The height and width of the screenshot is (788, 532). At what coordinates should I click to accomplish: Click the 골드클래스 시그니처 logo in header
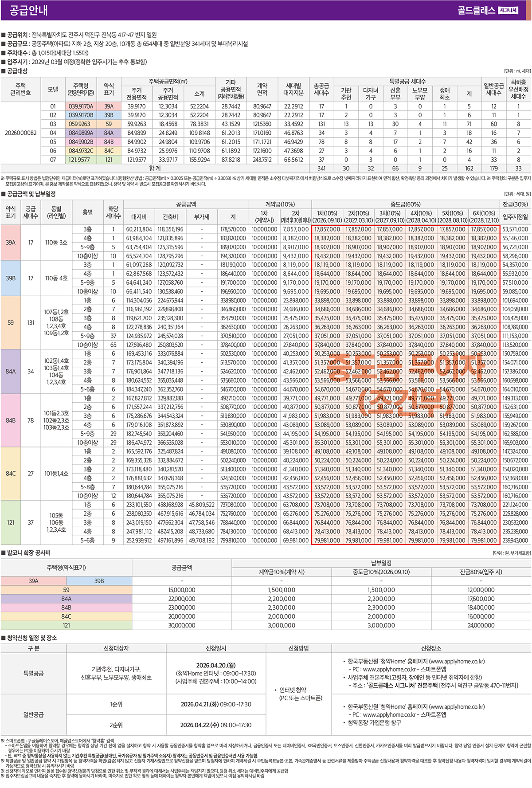point(487,10)
